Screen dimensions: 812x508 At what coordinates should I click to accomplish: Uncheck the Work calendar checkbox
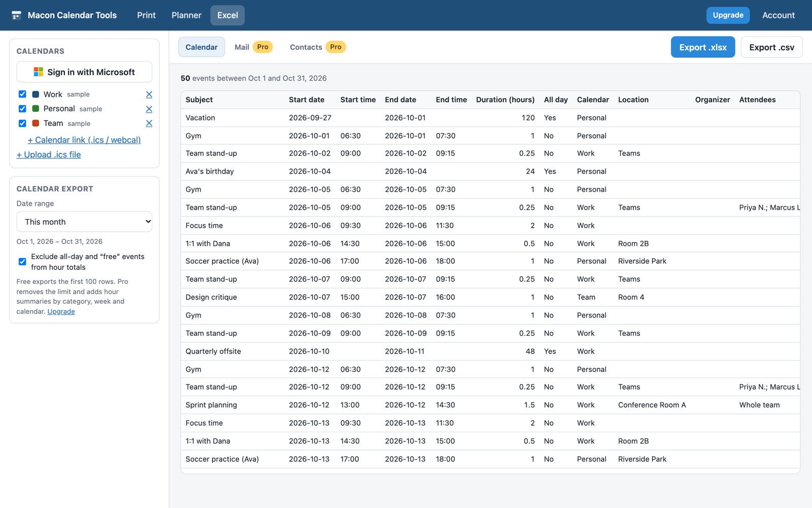pyautogui.click(x=22, y=94)
